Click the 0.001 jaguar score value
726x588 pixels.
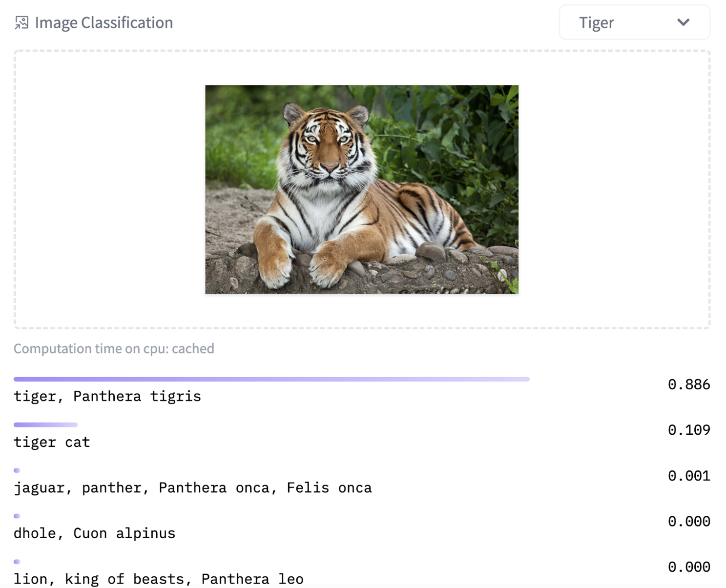689,476
